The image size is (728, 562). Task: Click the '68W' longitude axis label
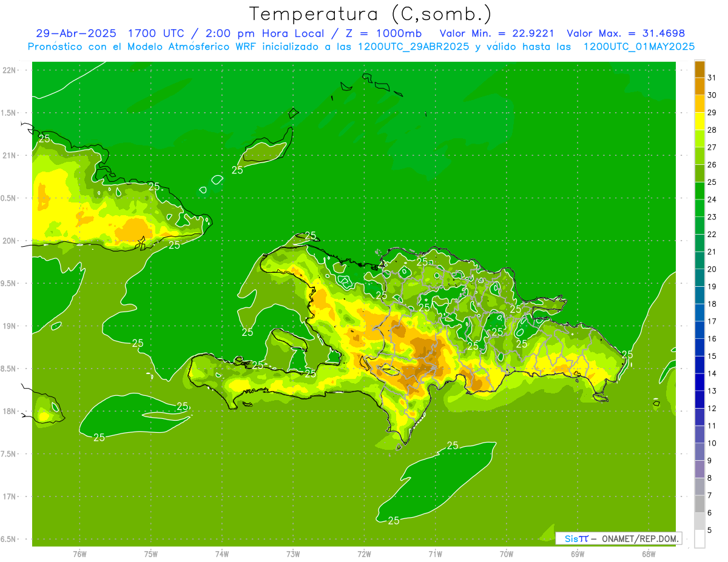point(649,554)
